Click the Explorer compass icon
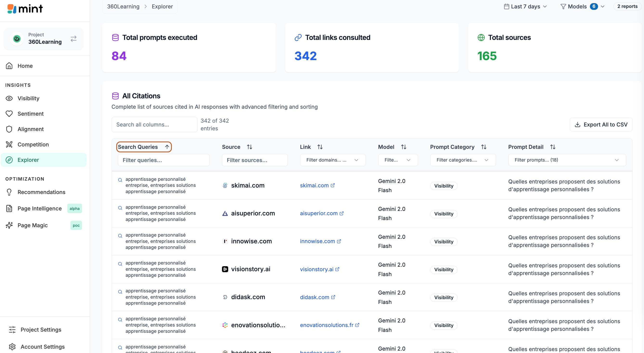Viewport: 644px width, 353px height. tap(9, 160)
